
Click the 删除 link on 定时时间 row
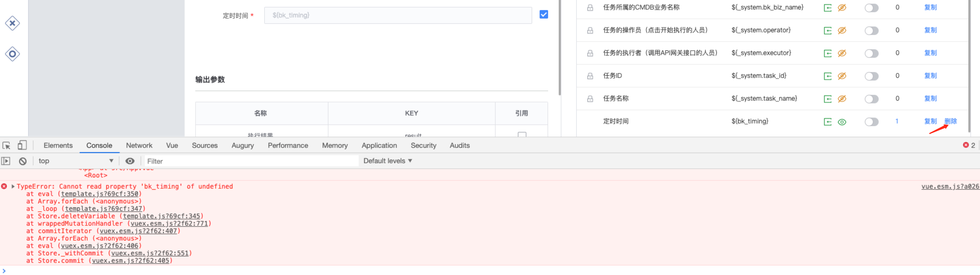click(x=950, y=121)
